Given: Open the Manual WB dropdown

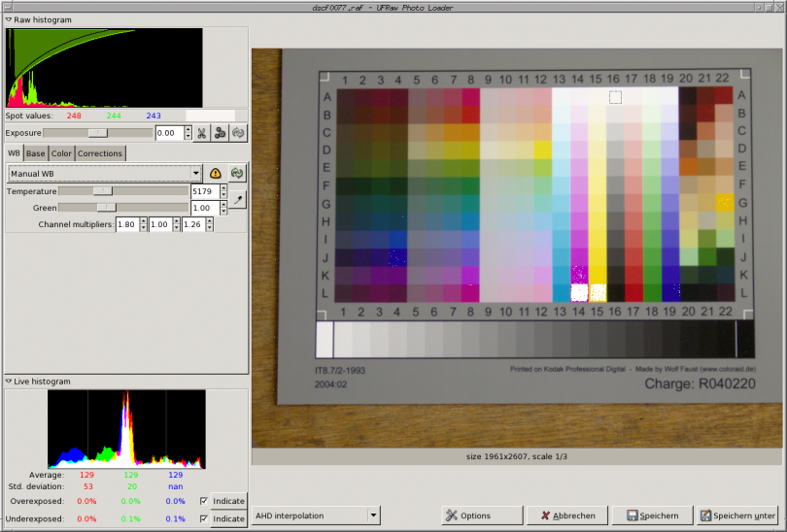Looking at the screenshot, I should point(104,173).
